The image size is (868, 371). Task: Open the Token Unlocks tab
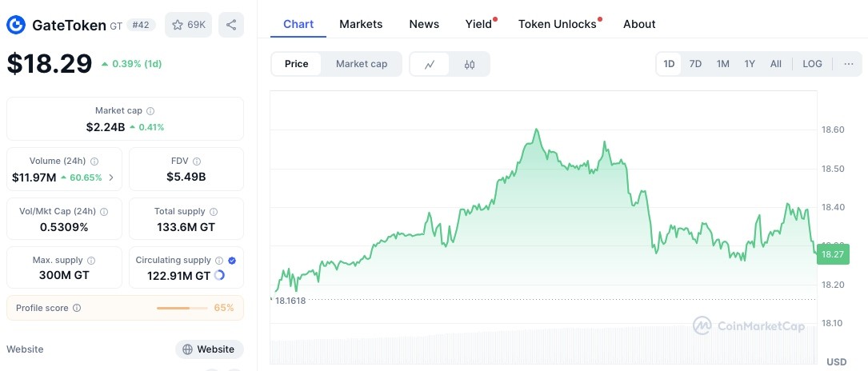[x=558, y=24]
